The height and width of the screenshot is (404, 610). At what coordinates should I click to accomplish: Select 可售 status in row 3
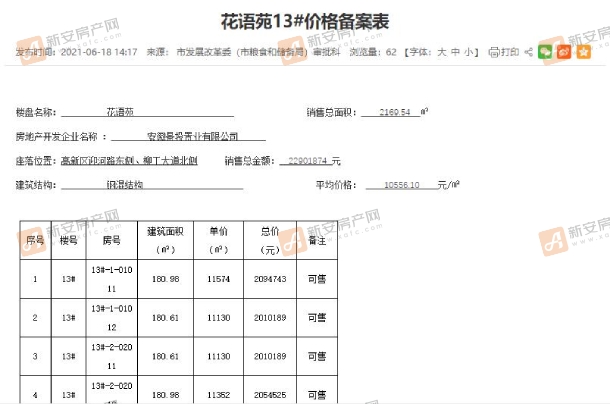point(317,356)
